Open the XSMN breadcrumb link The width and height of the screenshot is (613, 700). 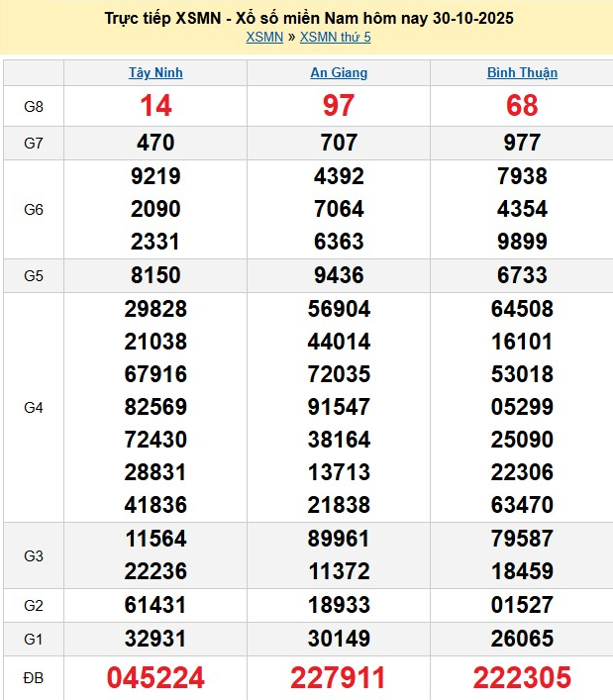click(263, 37)
